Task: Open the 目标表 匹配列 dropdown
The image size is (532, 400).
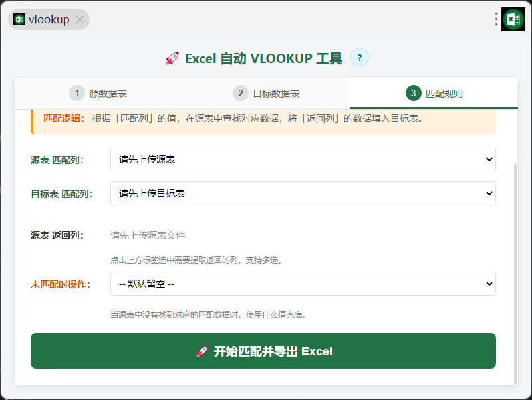Action: pyautogui.click(x=303, y=193)
